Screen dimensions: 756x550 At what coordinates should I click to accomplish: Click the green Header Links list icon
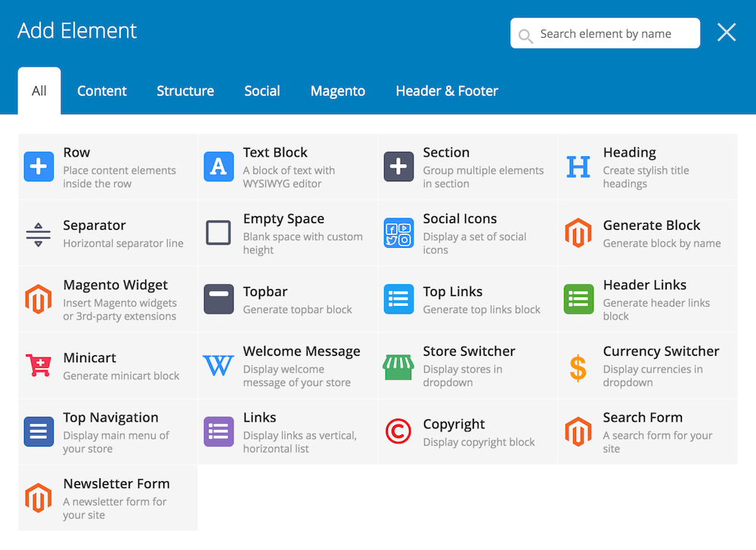click(578, 299)
